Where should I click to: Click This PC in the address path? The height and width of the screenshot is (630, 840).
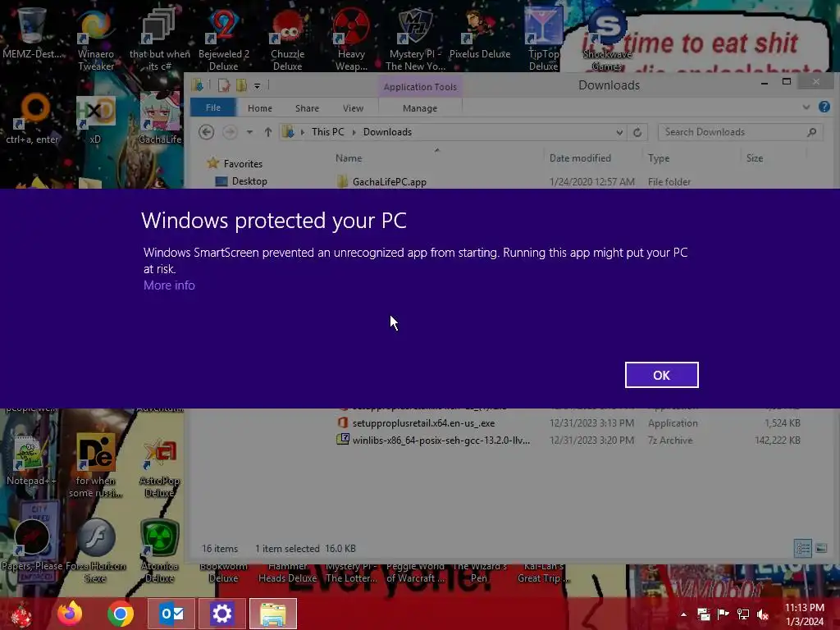[328, 132]
